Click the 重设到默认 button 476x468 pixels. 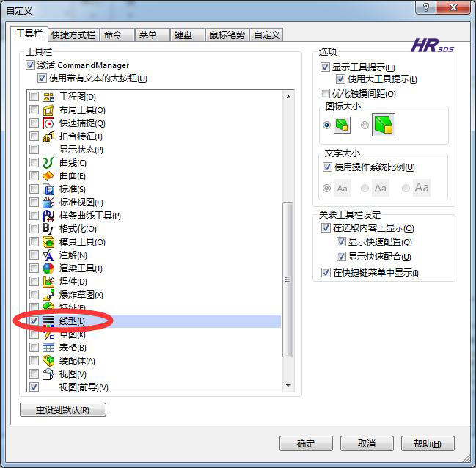pyautogui.click(x=63, y=410)
